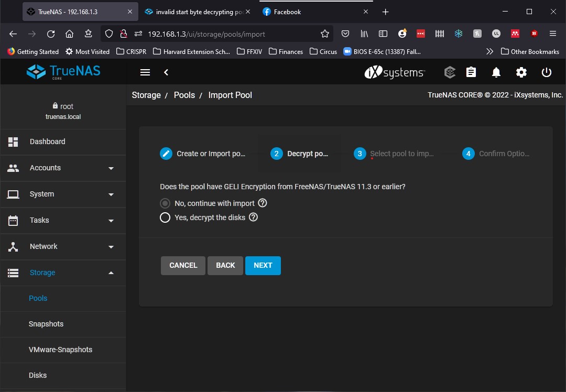Image resolution: width=566 pixels, height=392 pixels.
Task: Open the Firefox application hamburger menu
Action: coord(553,34)
